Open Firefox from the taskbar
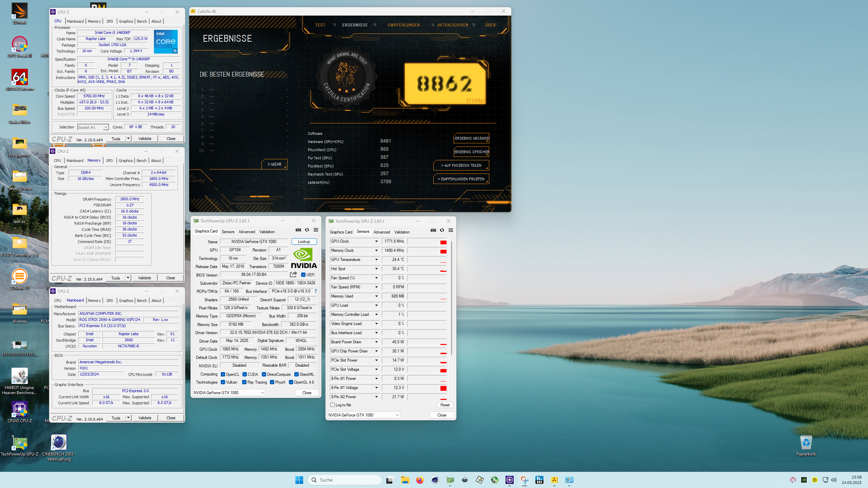Viewport: 868px width, 488px height. [x=420, y=480]
